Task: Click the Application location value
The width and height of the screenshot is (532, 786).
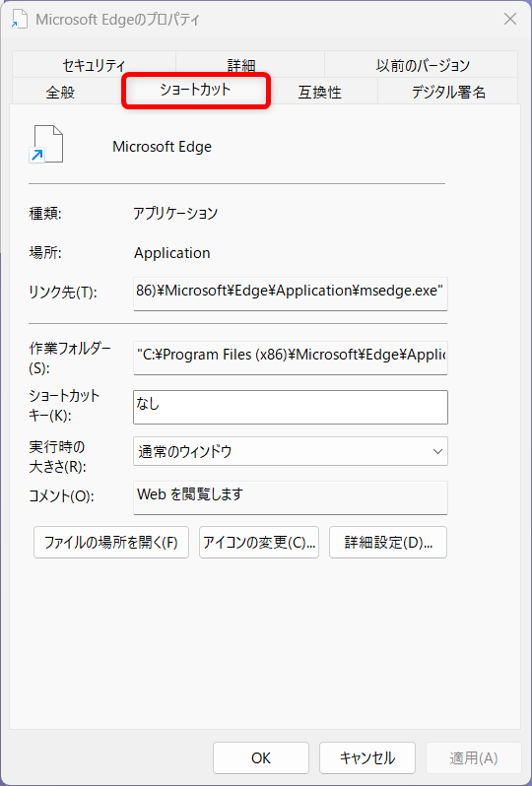Action: (172, 252)
